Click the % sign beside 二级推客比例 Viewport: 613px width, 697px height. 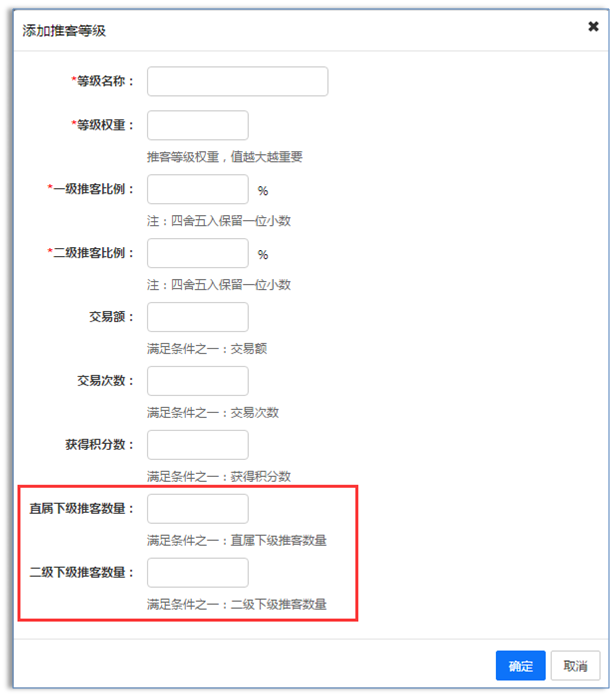tap(263, 255)
